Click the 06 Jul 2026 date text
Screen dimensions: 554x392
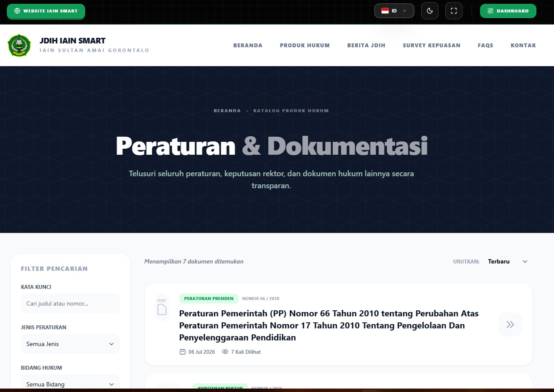coord(202,352)
